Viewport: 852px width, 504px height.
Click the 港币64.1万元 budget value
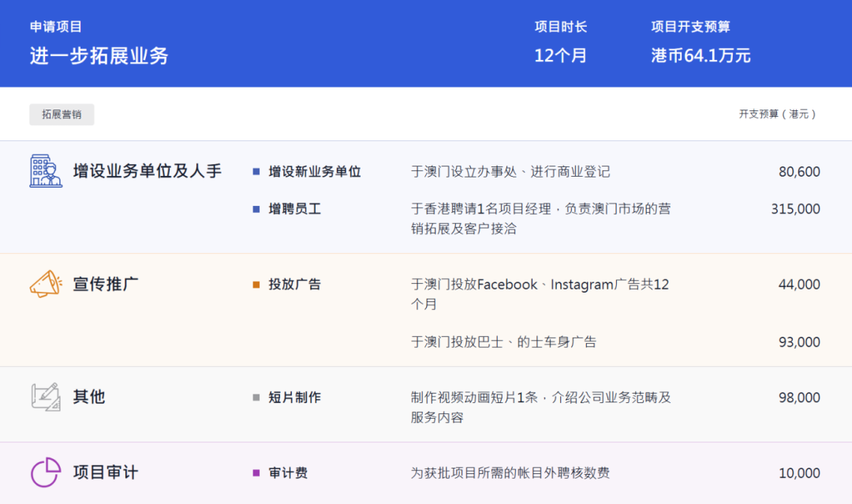click(x=701, y=55)
